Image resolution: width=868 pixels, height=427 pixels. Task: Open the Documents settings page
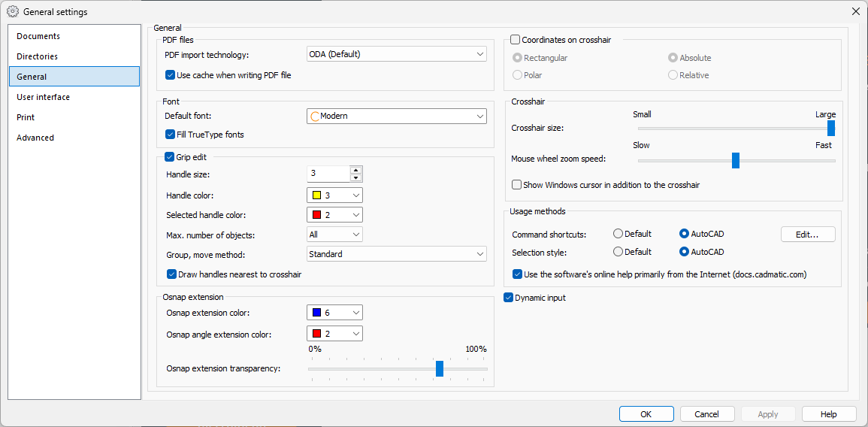click(x=74, y=36)
